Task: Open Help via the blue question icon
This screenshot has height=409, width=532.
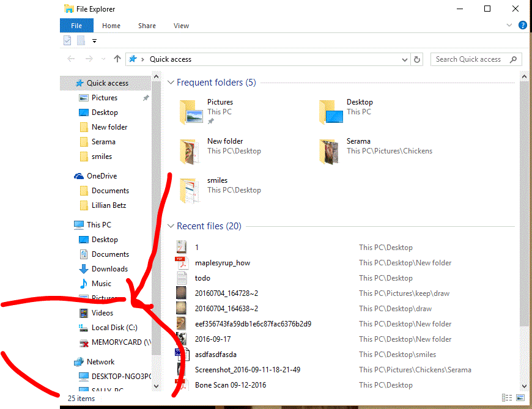Action: pyautogui.click(x=522, y=25)
